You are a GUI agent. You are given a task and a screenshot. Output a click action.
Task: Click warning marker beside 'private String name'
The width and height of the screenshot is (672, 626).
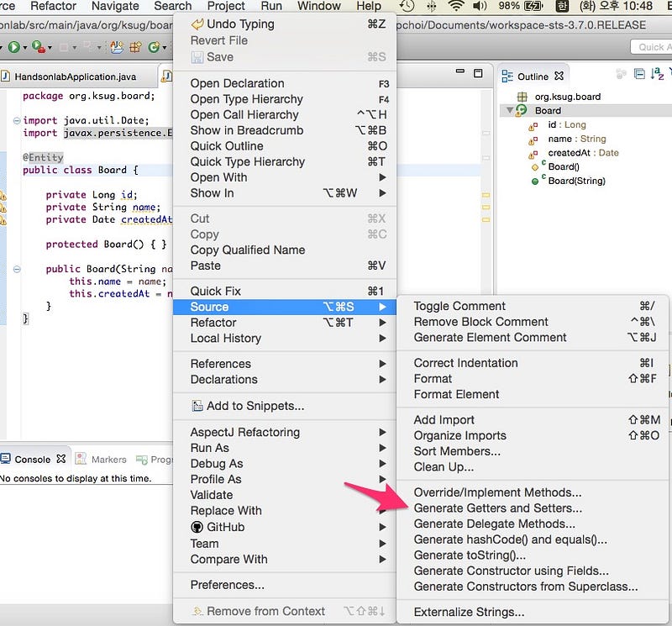click(3, 208)
